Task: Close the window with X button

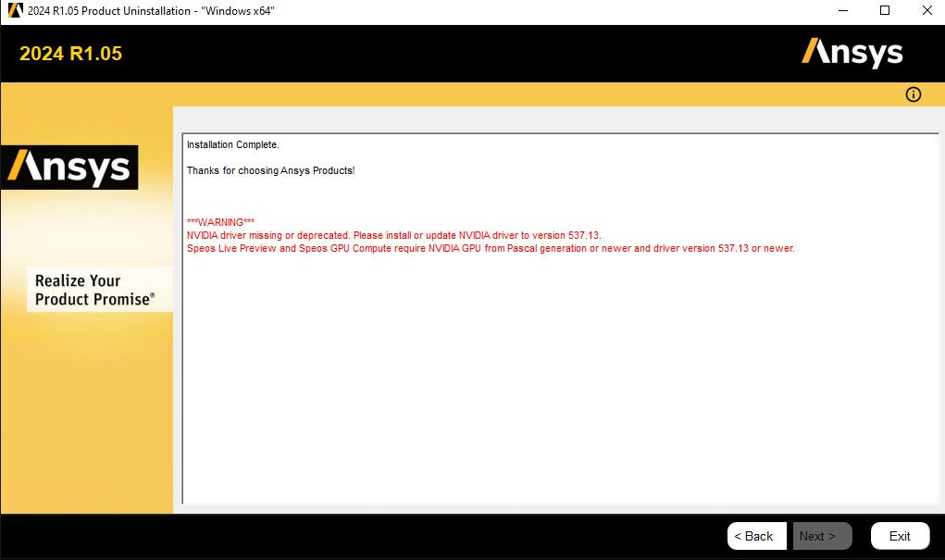Action: pyautogui.click(x=926, y=10)
